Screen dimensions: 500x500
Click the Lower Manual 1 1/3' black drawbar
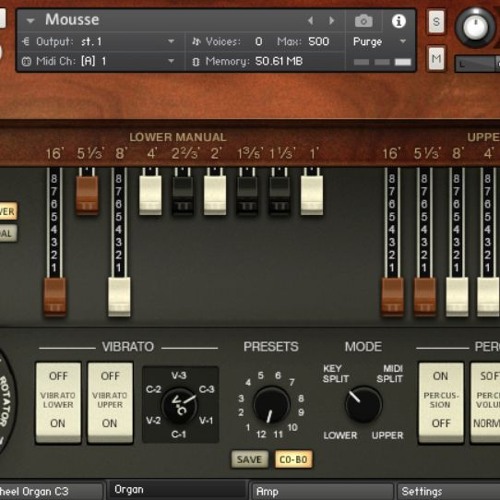click(279, 195)
